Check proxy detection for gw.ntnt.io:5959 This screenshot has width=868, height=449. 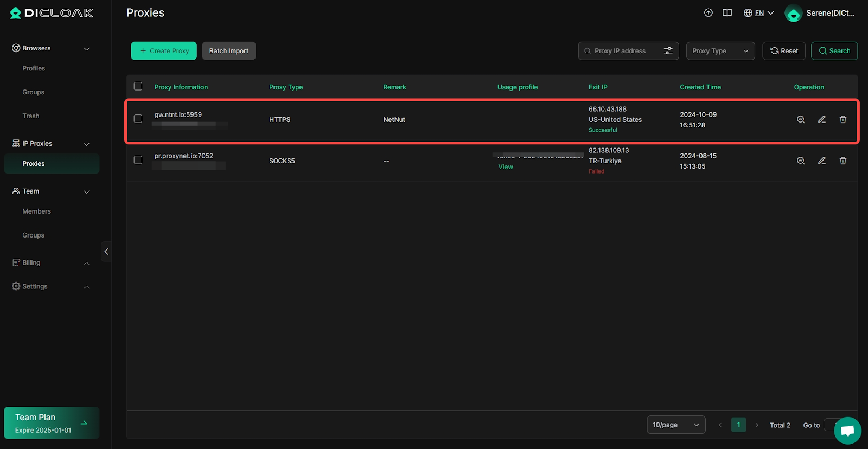click(x=801, y=119)
